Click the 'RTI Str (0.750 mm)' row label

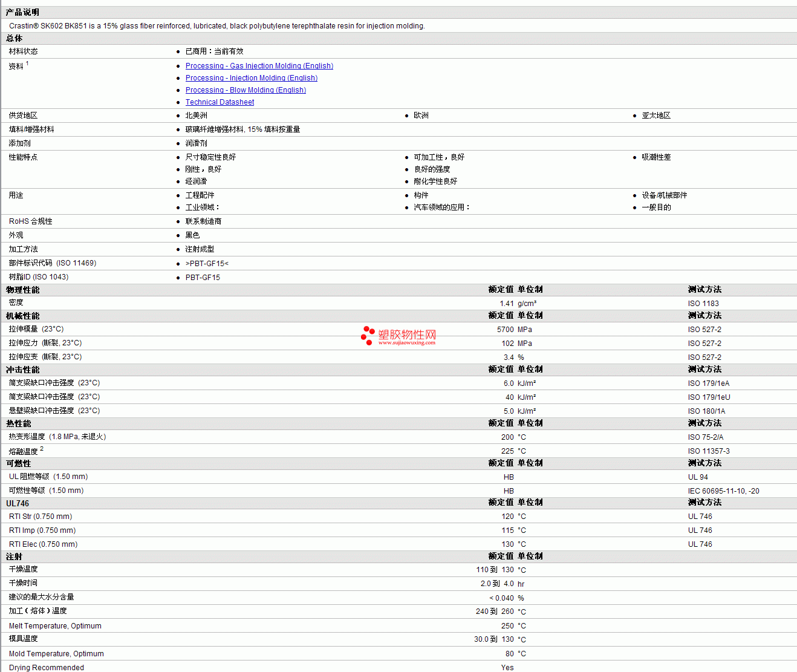click(x=41, y=517)
